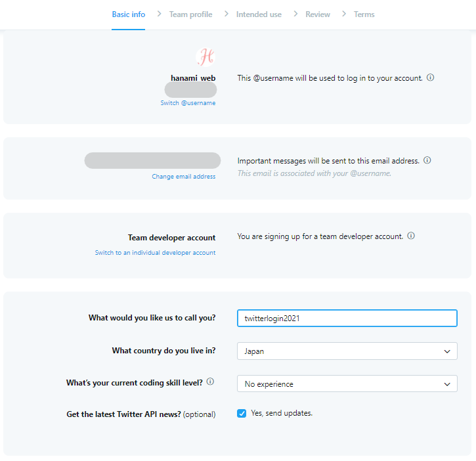Click chevron arrow before Terms step
This screenshot has height=461, width=476.
point(344,14)
